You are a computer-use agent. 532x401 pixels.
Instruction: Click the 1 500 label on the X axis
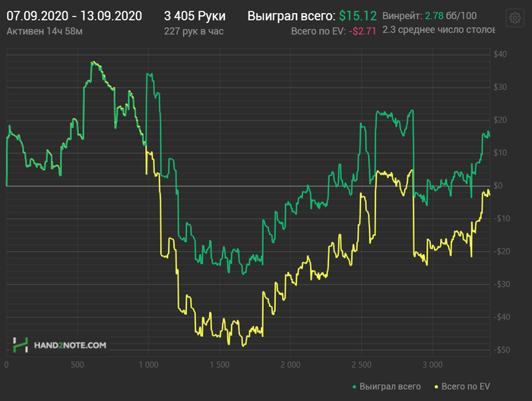[x=220, y=365]
